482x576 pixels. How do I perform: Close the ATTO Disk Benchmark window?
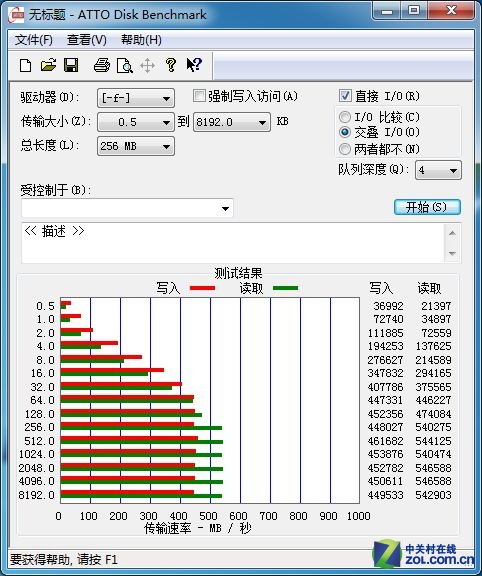(451, 11)
